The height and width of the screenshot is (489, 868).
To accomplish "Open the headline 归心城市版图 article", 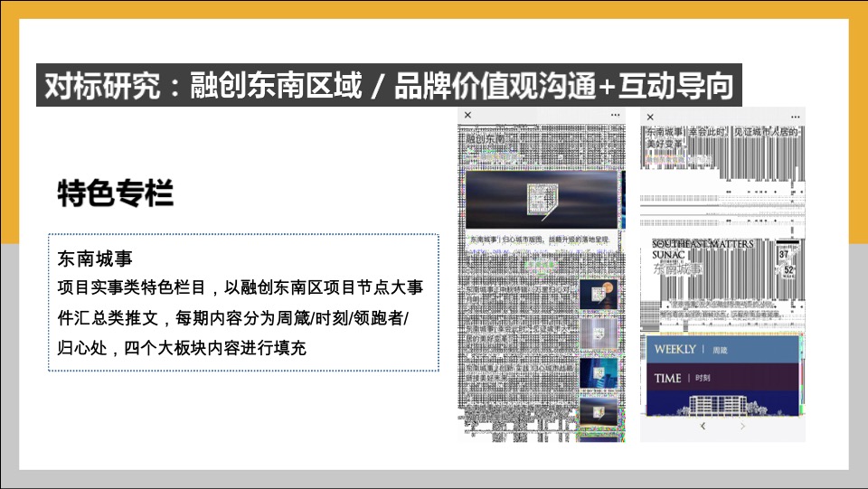I will click(x=540, y=240).
